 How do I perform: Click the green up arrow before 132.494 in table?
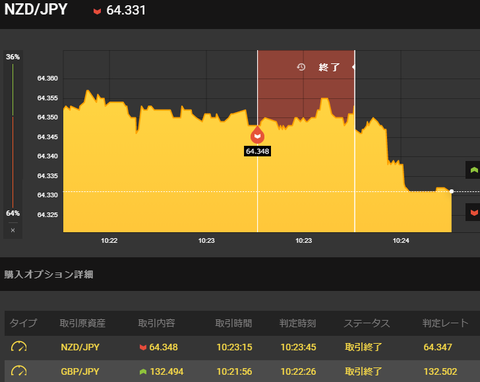143,372
